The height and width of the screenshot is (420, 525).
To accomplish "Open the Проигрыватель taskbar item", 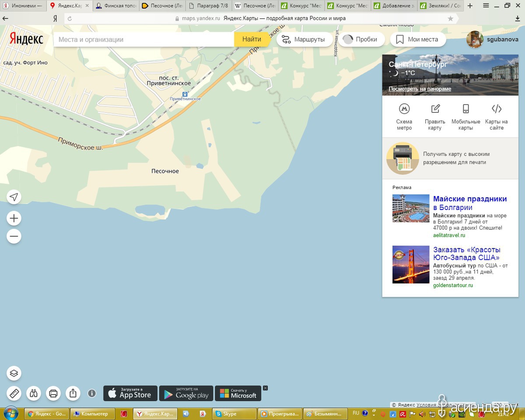I will tap(280, 413).
